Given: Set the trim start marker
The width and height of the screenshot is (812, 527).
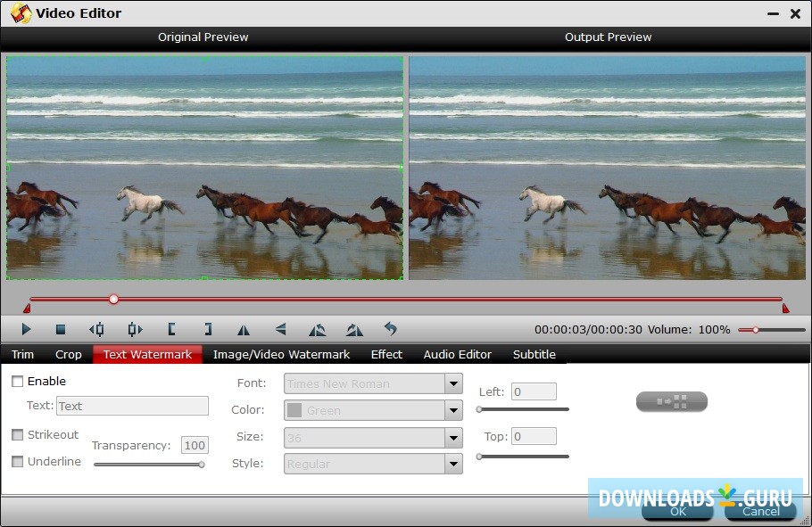Looking at the screenshot, I should 170,329.
